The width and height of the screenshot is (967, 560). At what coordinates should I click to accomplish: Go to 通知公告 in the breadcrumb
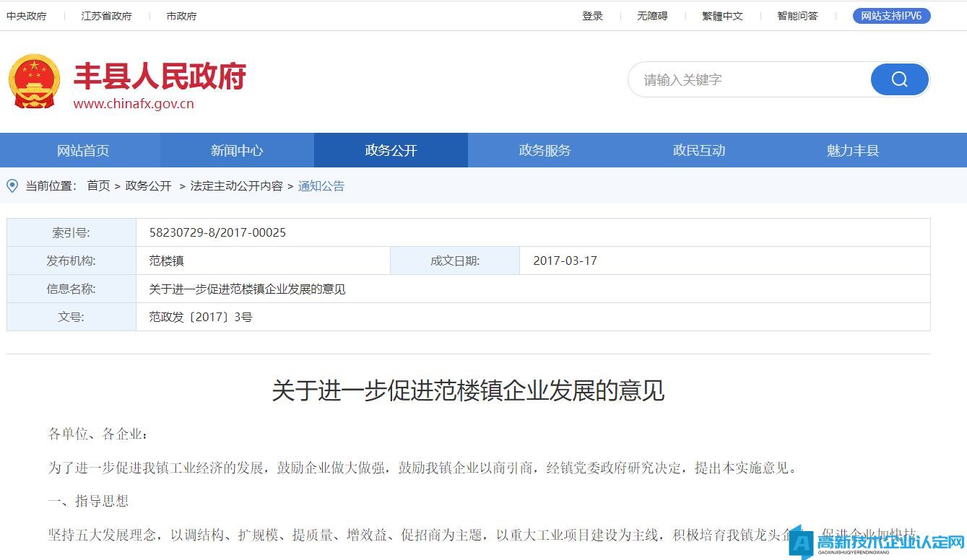pyautogui.click(x=321, y=186)
